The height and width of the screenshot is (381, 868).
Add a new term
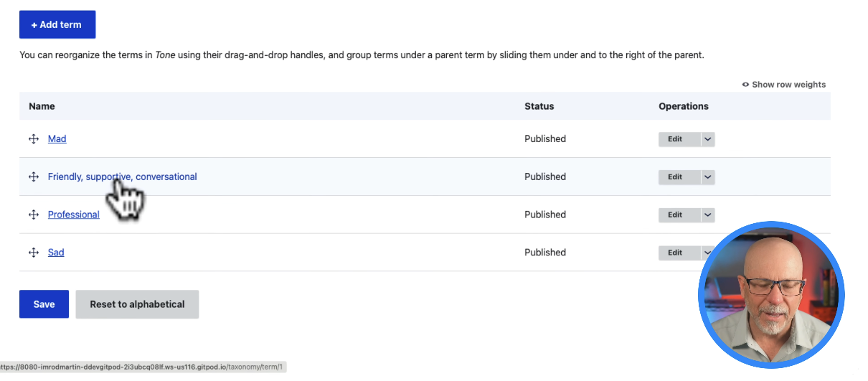(57, 24)
